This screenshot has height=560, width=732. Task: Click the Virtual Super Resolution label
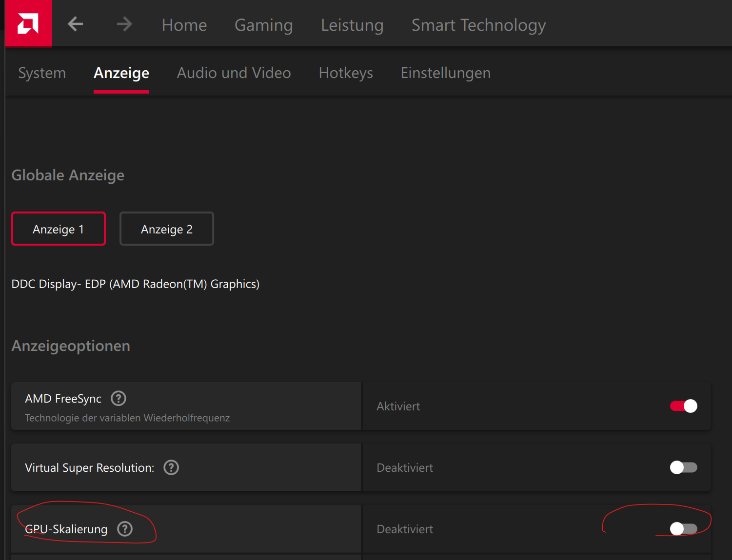click(x=90, y=467)
